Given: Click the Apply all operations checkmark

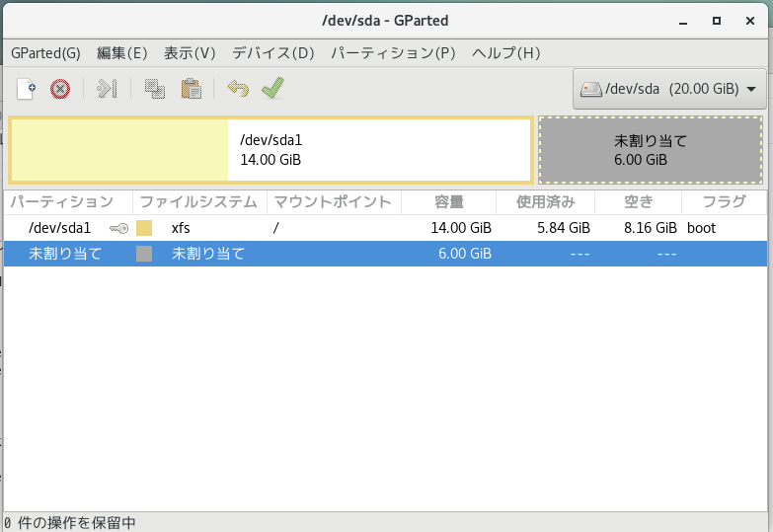Looking at the screenshot, I should click(x=273, y=89).
